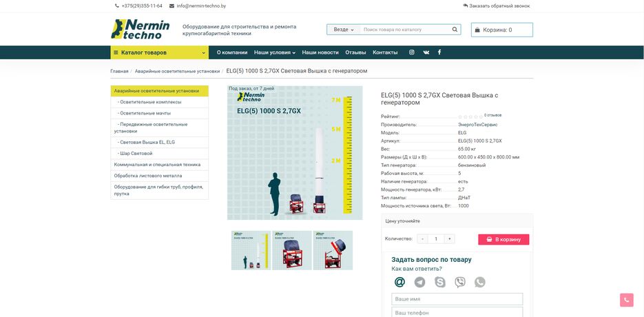Open the VK social network link
The height and width of the screenshot is (317, 644).
coord(426,52)
